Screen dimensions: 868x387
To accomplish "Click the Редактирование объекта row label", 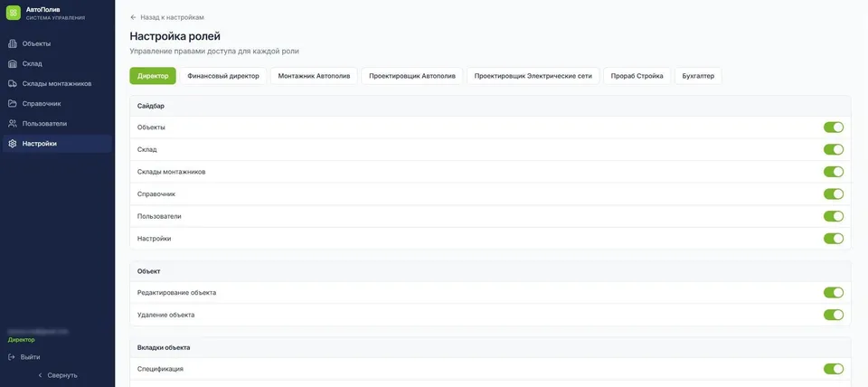I will coord(176,292).
